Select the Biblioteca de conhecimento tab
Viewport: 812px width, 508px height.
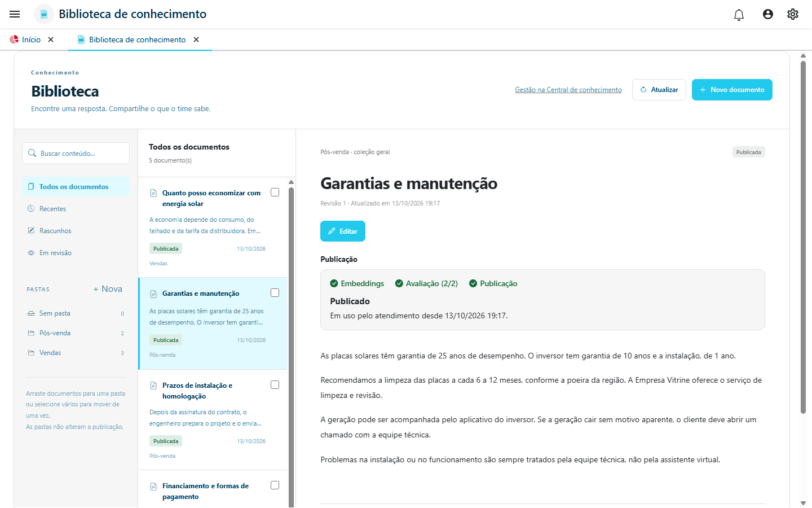pyautogui.click(x=132, y=40)
